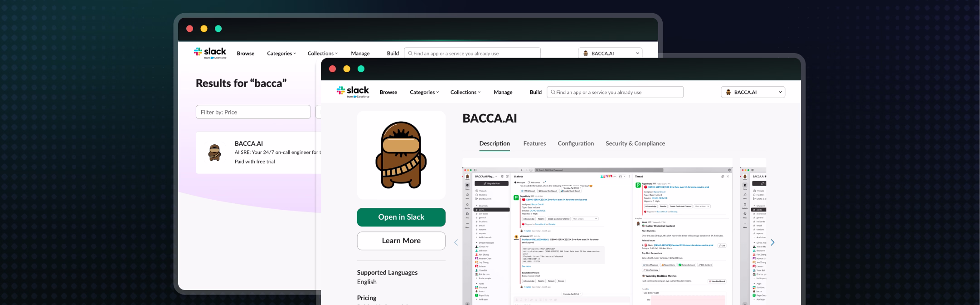Open the main app screenshot preview
The image size is (980, 305).
click(x=597, y=231)
